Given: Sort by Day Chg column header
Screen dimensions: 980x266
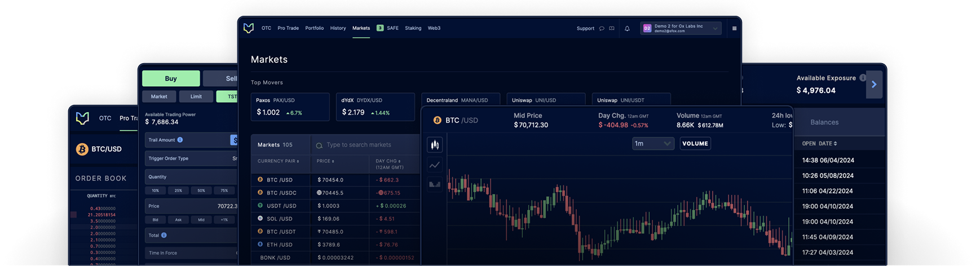Looking at the screenshot, I should point(389,164).
